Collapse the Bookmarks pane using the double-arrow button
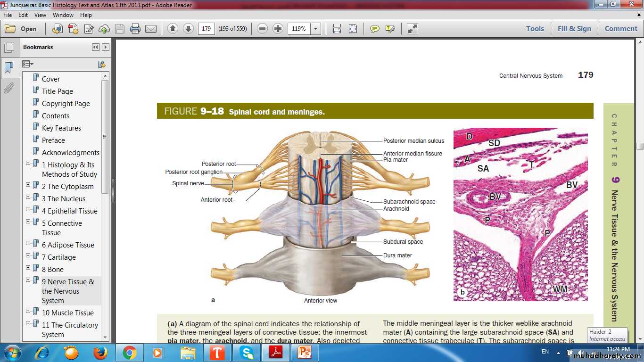This screenshot has height=362, width=644. pos(96,47)
